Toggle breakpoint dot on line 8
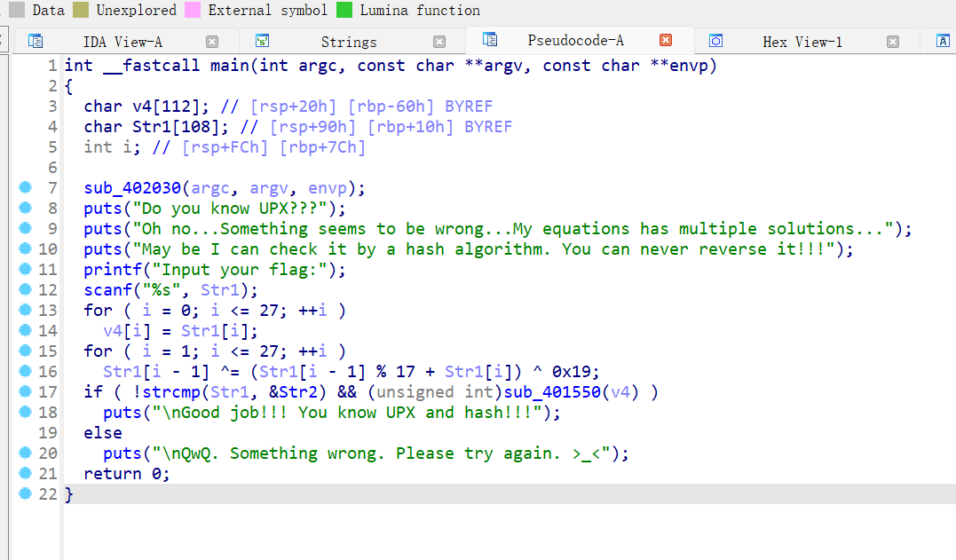 [x=25, y=208]
